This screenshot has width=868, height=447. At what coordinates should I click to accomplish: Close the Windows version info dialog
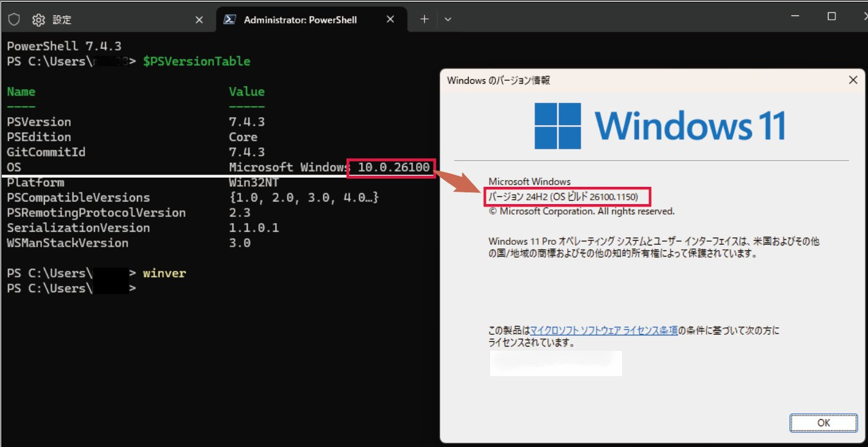[x=853, y=80]
